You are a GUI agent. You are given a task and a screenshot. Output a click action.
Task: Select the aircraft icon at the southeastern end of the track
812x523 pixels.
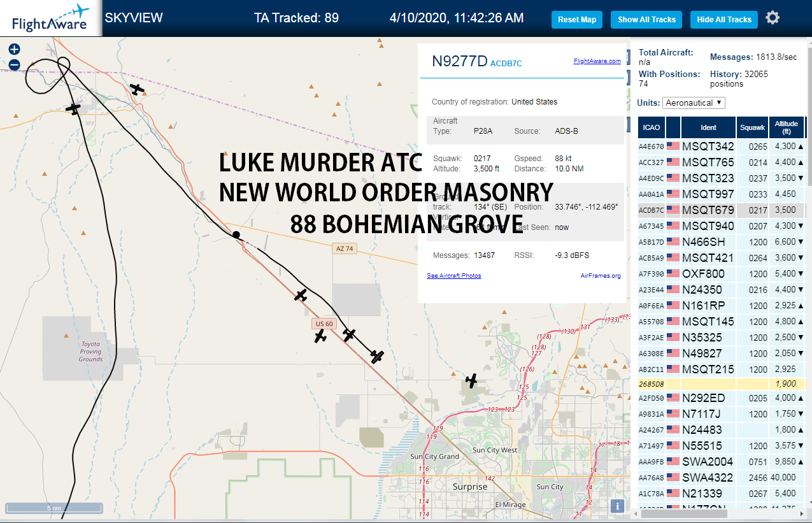point(377,357)
